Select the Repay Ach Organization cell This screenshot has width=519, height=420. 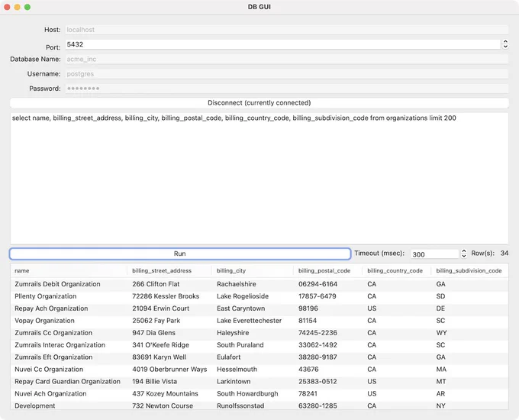tap(51, 309)
